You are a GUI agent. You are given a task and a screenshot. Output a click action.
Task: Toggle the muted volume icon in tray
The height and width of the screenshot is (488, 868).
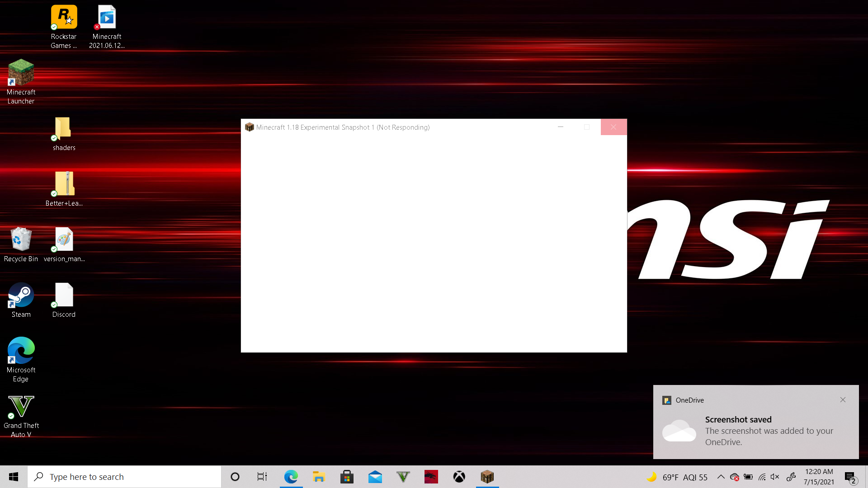pyautogui.click(x=775, y=477)
